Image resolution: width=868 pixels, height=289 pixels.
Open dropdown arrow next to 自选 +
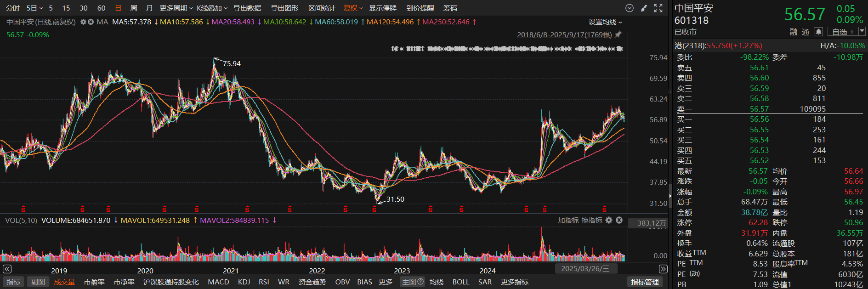(x=862, y=31)
